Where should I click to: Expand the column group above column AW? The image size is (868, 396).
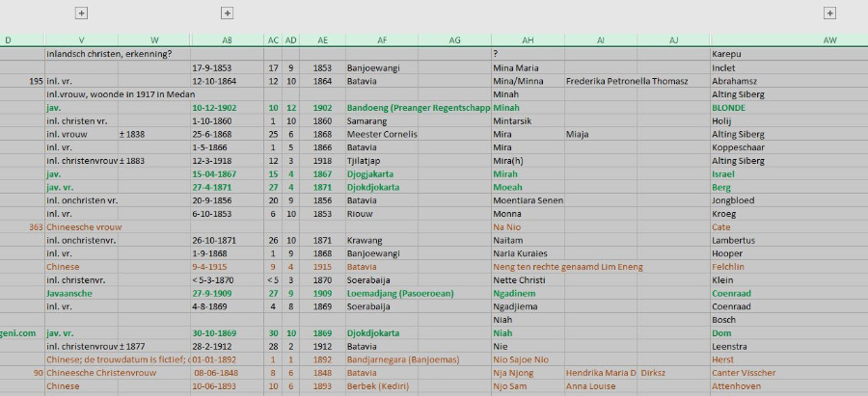829,13
